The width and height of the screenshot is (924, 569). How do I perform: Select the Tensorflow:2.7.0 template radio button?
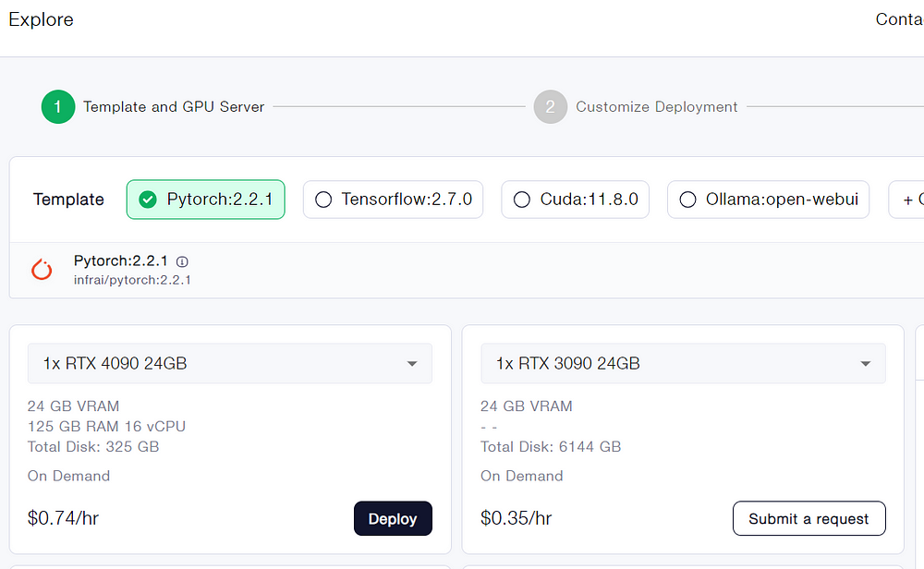[x=323, y=200]
